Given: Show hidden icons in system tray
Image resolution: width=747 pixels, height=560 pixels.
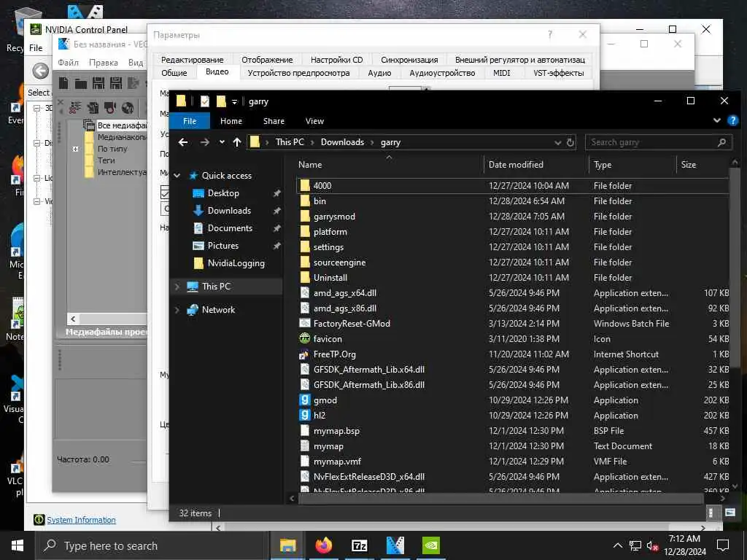Looking at the screenshot, I should pos(617,545).
